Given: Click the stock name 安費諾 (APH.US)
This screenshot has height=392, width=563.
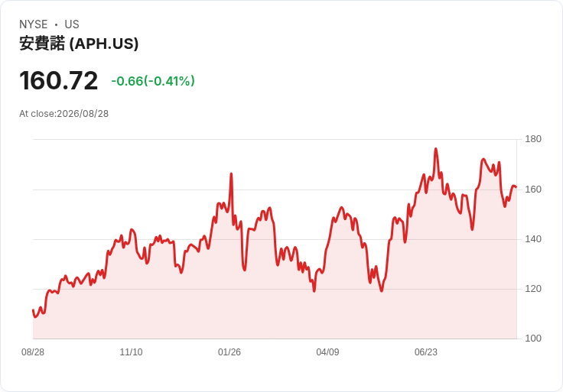Looking at the screenshot, I should point(79,44).
